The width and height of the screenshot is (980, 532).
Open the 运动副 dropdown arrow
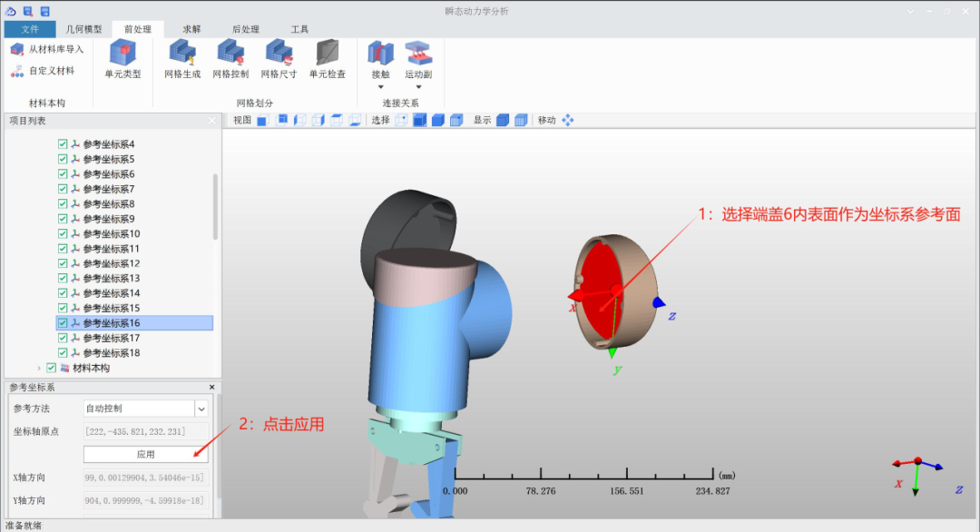click(x=418, y=87)
